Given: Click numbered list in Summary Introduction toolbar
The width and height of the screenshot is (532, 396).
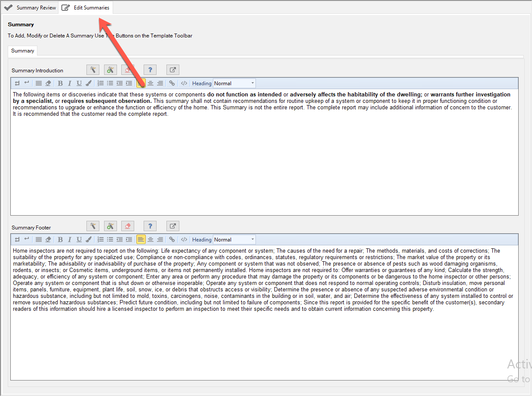Looking at the screenshot, I should (x=101, y=84).
